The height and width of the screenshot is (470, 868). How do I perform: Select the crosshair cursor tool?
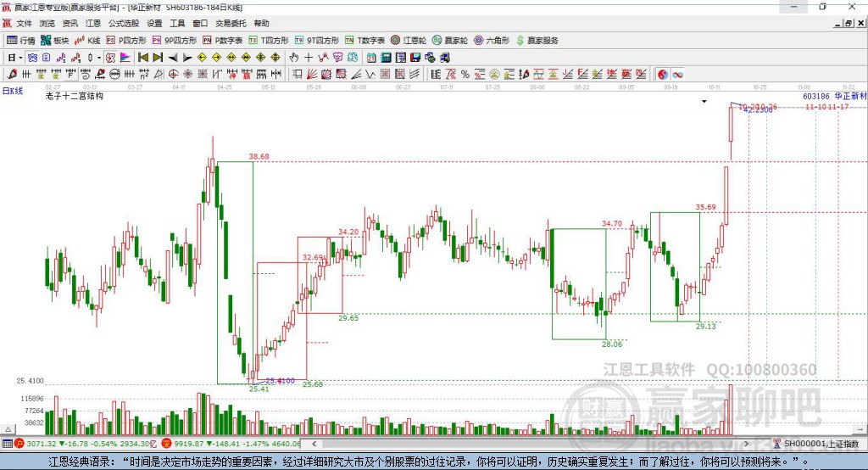coord(309,58)
